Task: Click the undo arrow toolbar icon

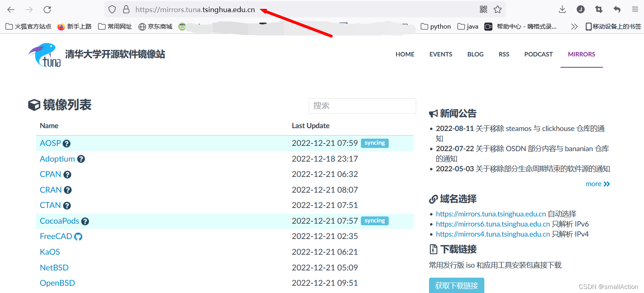Action: (x=617, y=9)
